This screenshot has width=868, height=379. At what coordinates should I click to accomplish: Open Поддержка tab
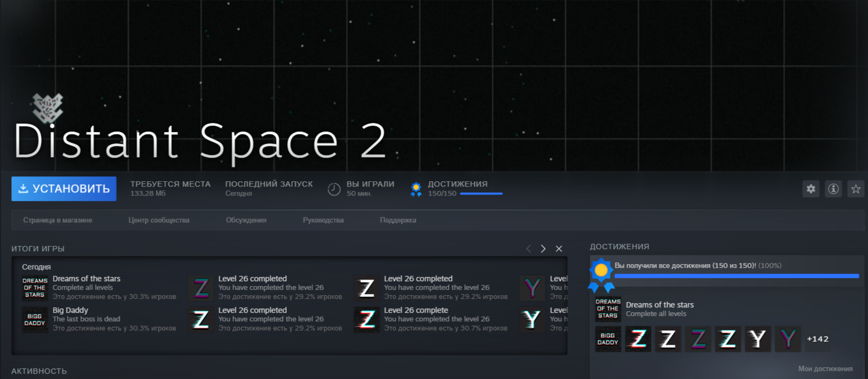(398, 220)
